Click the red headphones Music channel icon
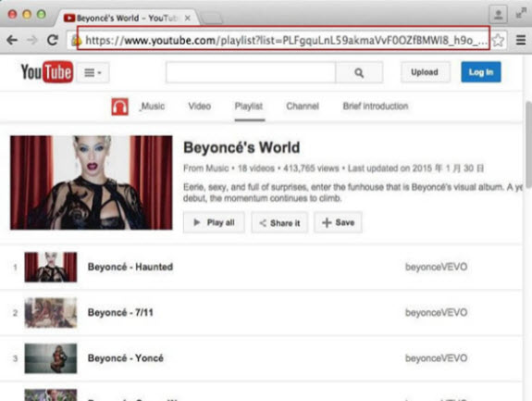 click(119, 107)
